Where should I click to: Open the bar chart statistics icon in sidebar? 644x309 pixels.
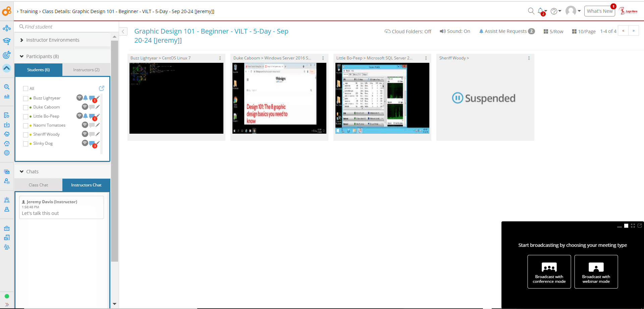click(7, 96)
